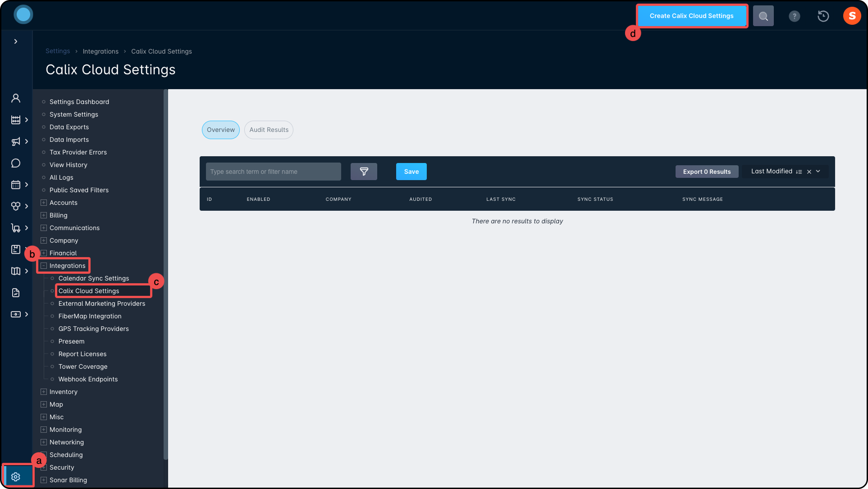Open the help question mark icon
Screen dimensions: 868x489
point(795,16)
